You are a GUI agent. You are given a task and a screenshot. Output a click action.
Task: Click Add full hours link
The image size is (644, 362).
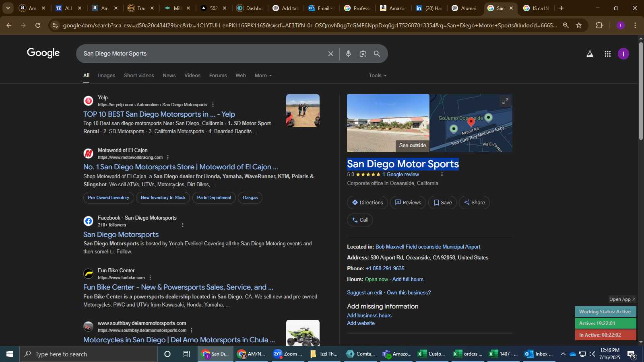[408, 280]
